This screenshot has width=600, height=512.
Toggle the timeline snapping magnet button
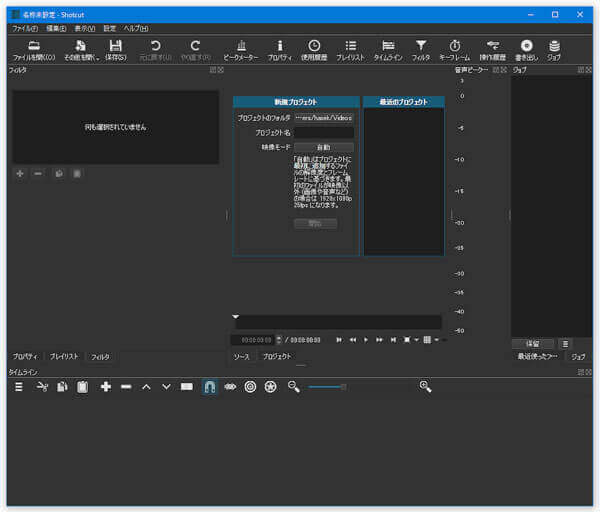click(x=209, y=387)
